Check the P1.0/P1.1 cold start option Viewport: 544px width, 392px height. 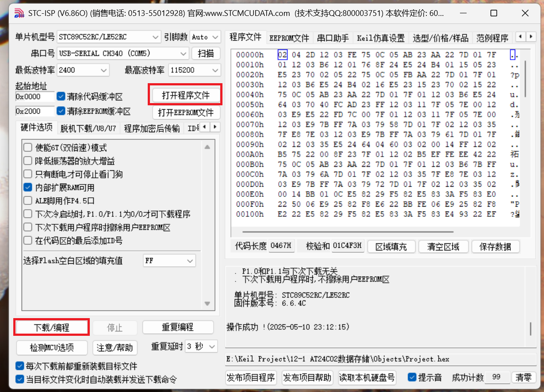click(28, 214)
